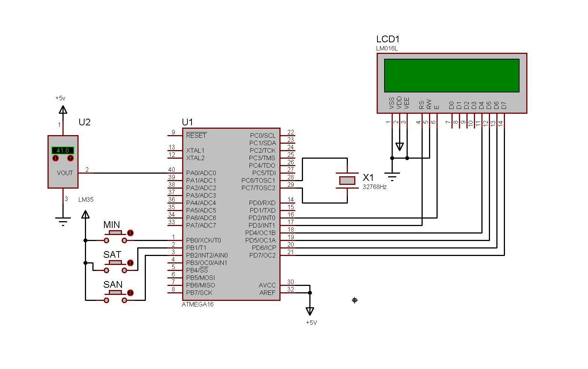The width and height of the screenshot is (588, 369).
Task: Select the 41.0 temperature readout on LM35
Action: coord(63,150)
